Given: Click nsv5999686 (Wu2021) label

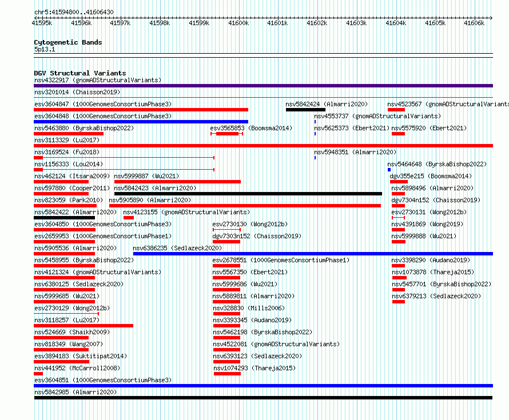Looking at the screenshot, I should 245,284.
